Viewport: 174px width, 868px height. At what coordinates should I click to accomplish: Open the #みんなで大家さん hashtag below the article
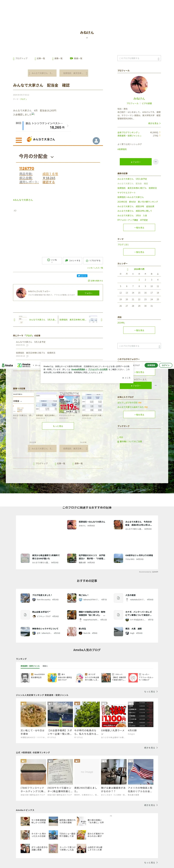click(x=23, y=200)
